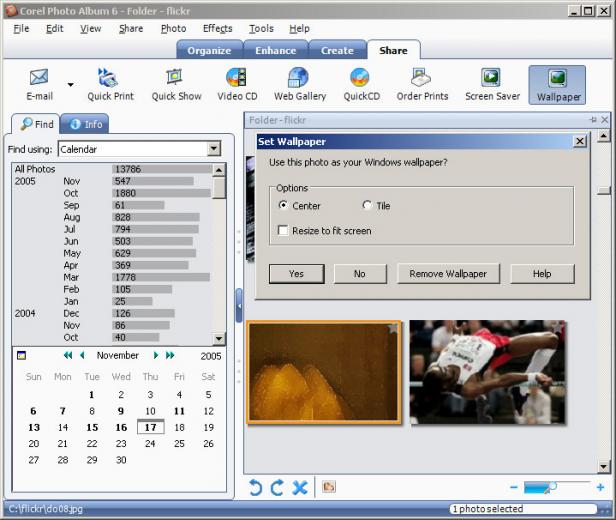Launch Quick Print
The image size is (616, 520).
coord(110,85)
